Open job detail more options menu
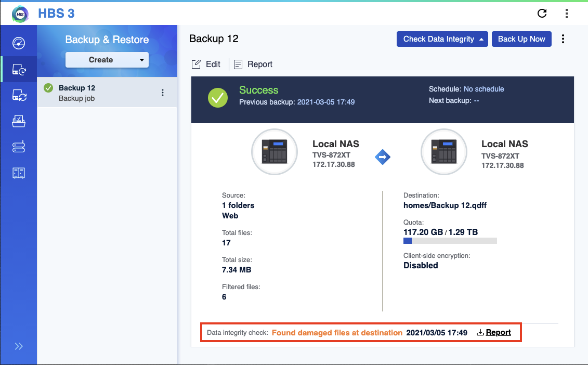 pyautogui.click(x=563, y=39)
